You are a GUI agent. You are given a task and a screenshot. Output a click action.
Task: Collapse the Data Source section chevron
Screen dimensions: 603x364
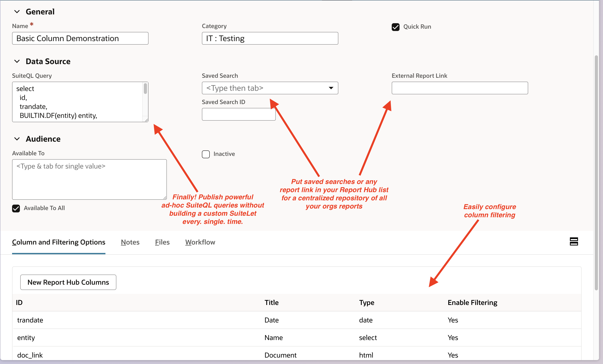coord(17,61)
